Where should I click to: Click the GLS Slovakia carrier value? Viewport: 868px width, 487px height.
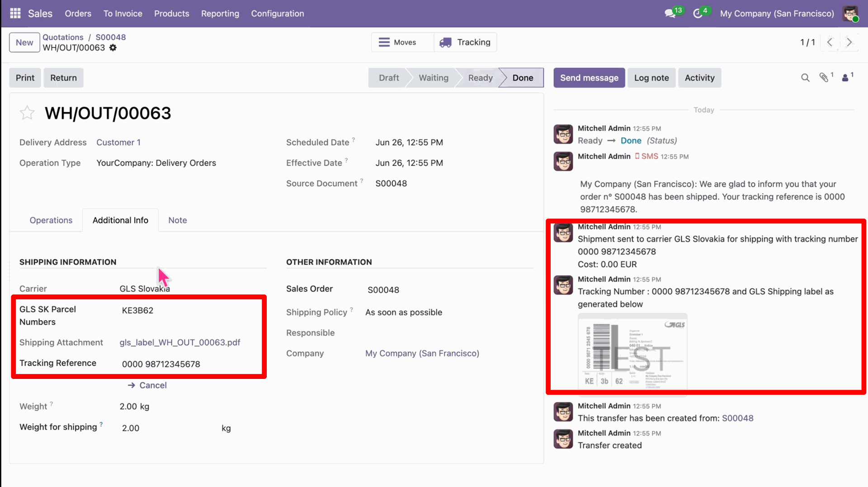[x=145, y=288]
